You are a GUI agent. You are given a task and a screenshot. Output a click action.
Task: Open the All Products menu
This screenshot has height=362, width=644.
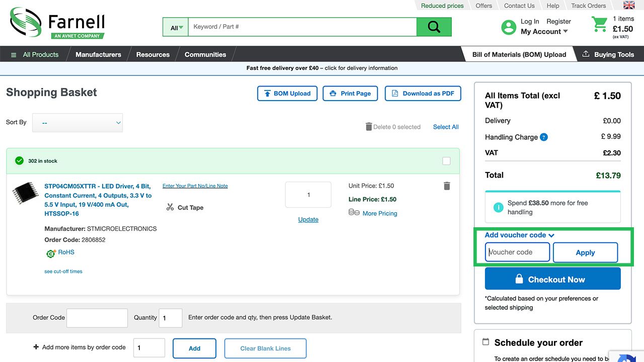pos(35,54)
